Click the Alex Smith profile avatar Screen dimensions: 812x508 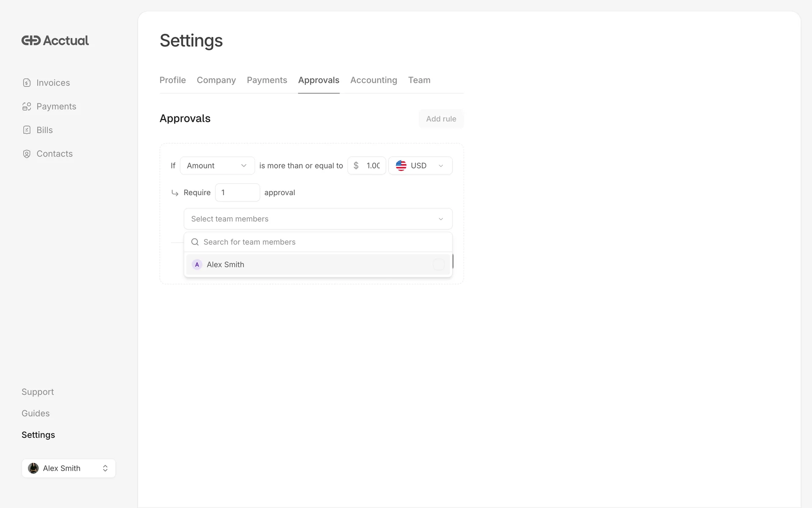click(33, 468)
